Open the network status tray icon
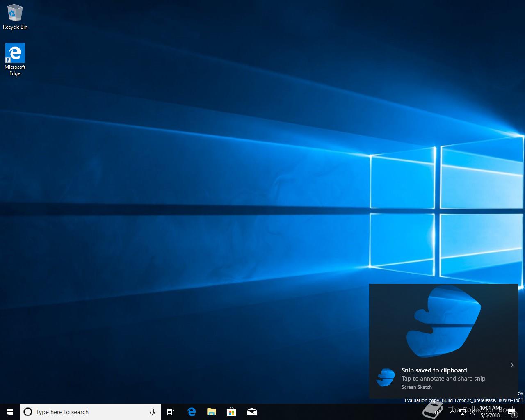525x420 pixels. (x=462, y=412)
